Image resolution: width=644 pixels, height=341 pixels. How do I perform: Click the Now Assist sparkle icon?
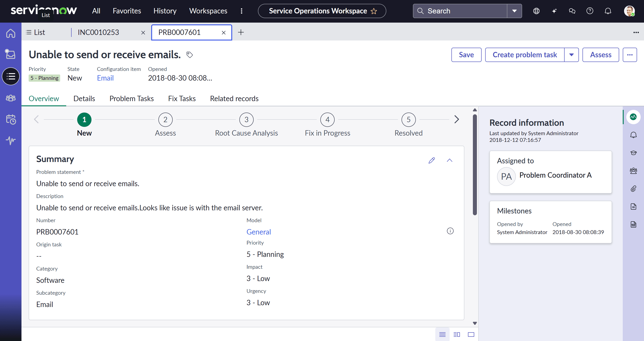[554, 11]
